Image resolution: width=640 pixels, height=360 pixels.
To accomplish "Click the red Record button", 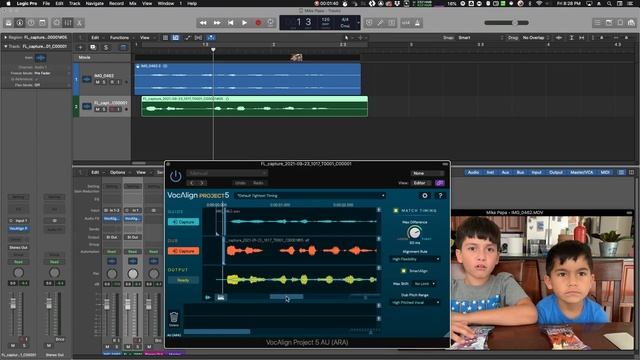I will 258,23.
